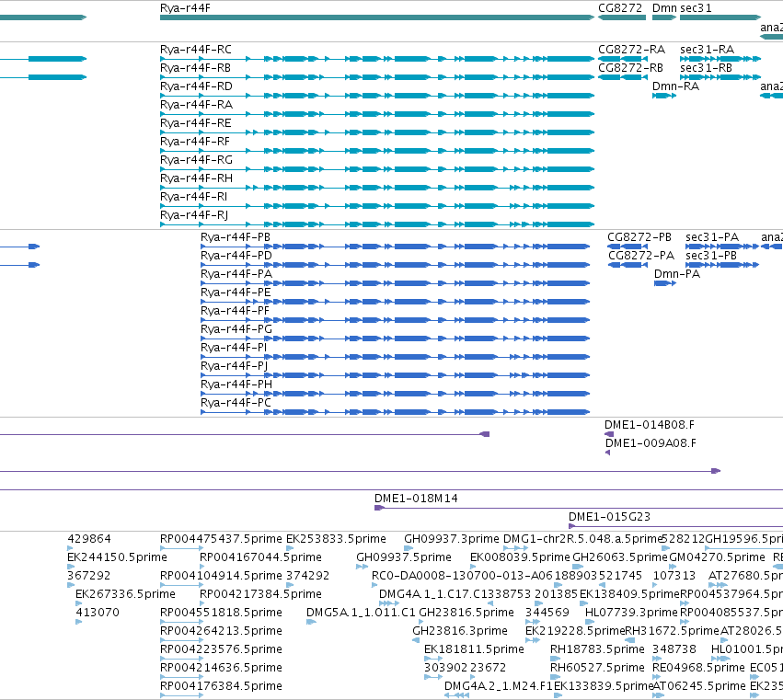
Task: Select transcript Rya-r44F-RA
Action: tap(196, 106)
